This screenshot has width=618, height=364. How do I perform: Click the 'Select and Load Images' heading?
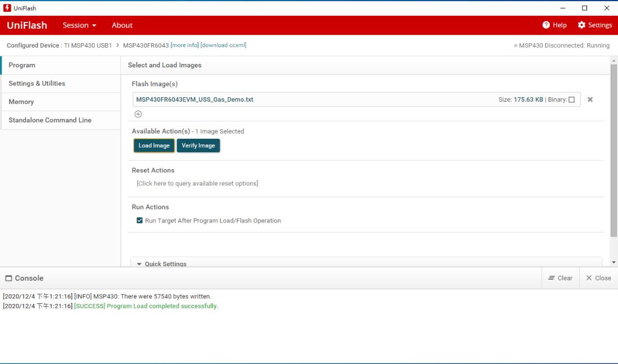coord(164,65)
